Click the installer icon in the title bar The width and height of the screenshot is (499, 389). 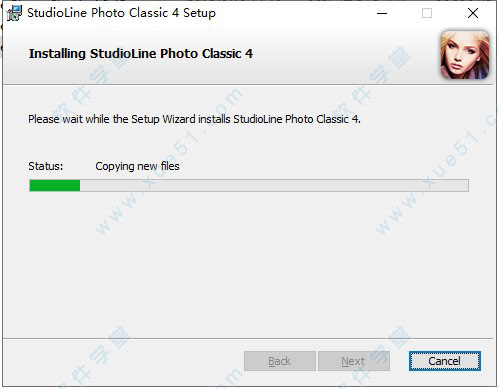pos(14,13)
